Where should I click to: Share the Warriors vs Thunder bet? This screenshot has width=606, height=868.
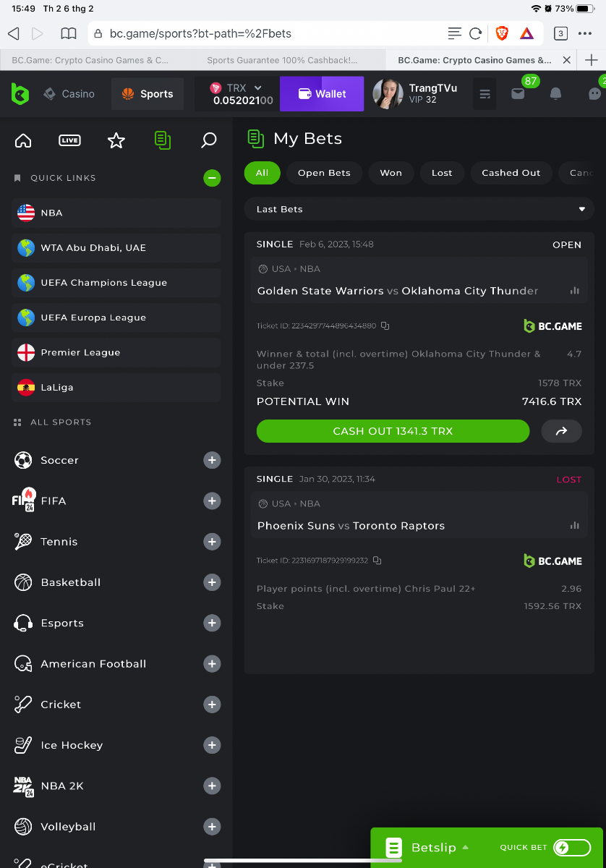561,431
